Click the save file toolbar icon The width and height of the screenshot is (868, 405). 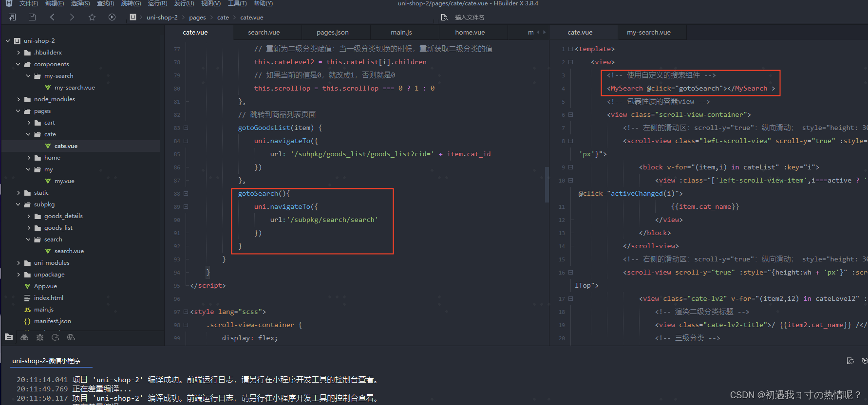click(x=32, y=17)
